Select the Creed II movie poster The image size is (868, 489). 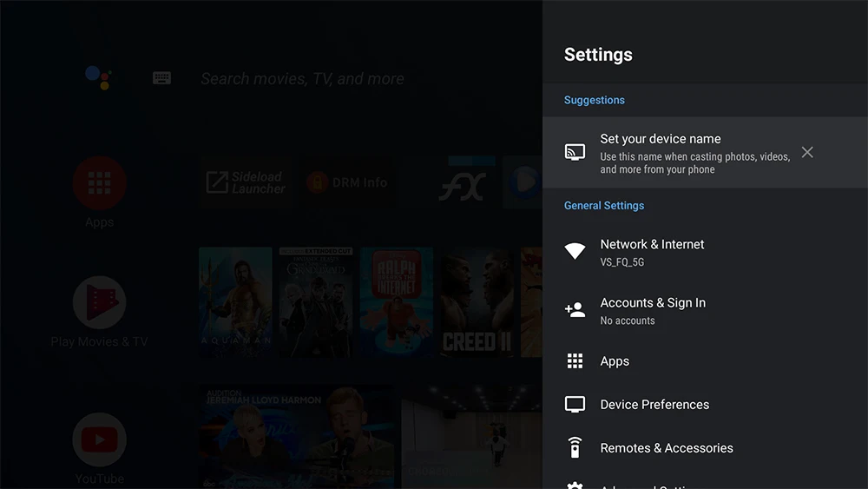click(477, 301)
